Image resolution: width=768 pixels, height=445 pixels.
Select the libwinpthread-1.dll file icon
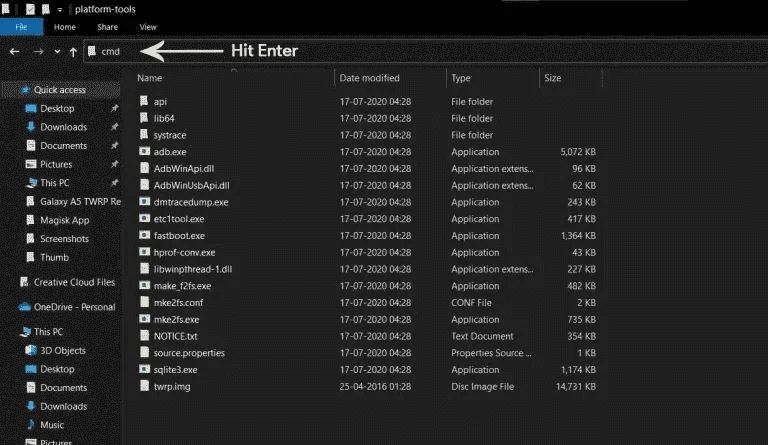pyautogui.click(x=144, y=268)
